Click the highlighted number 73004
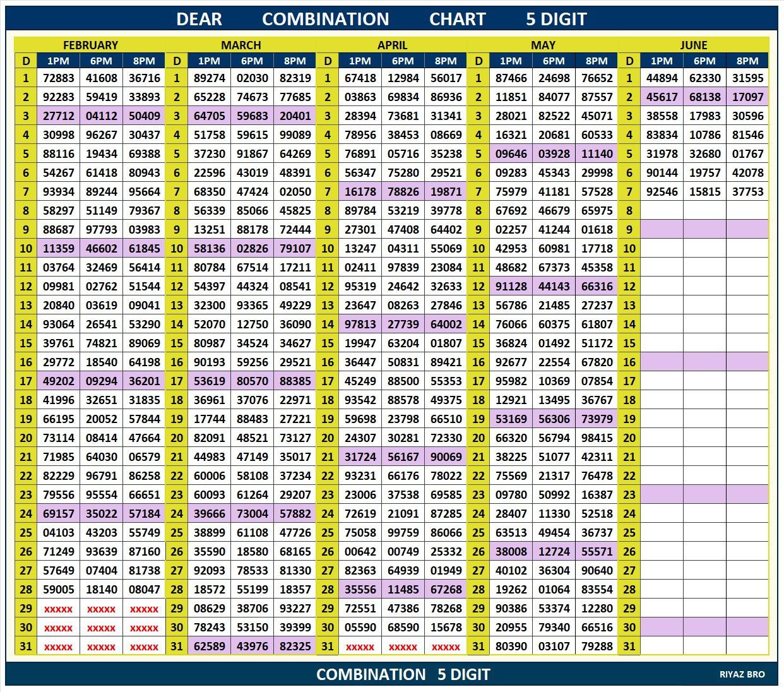This screenshot has height=692, width=784. 252,514
